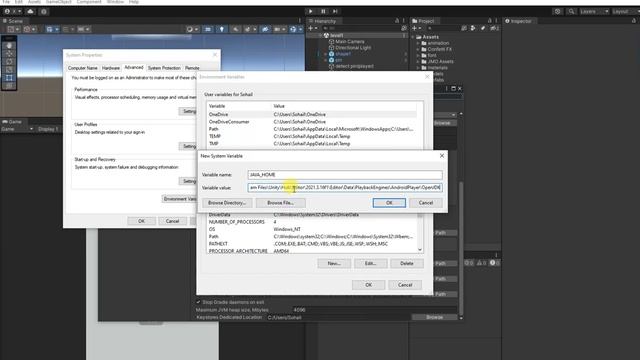Click Cancel in System Properties window
Viewport: 640px width, 360px height.
[x=172, y=221]
